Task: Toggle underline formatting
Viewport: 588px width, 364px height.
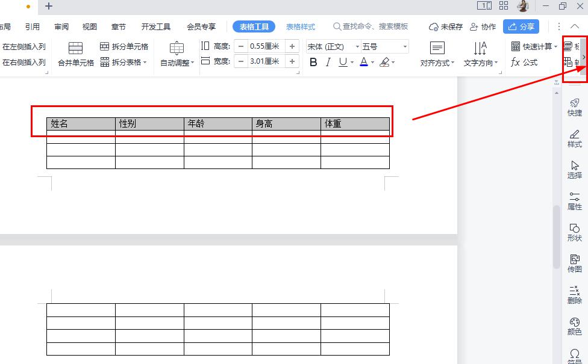Action: (343, 62)
